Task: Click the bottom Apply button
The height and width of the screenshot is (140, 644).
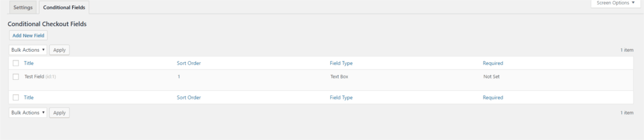Action: pyautogui.click(x=59, y=113)
